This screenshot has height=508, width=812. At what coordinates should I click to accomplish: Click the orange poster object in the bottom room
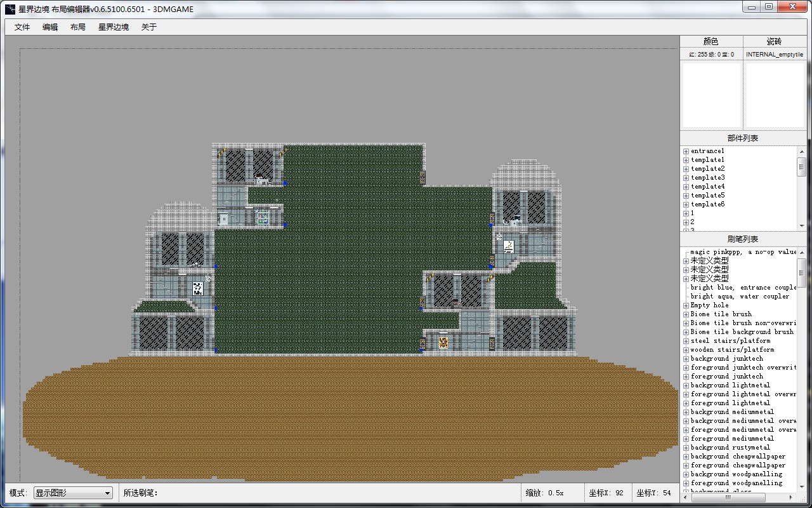pos(443,343)
